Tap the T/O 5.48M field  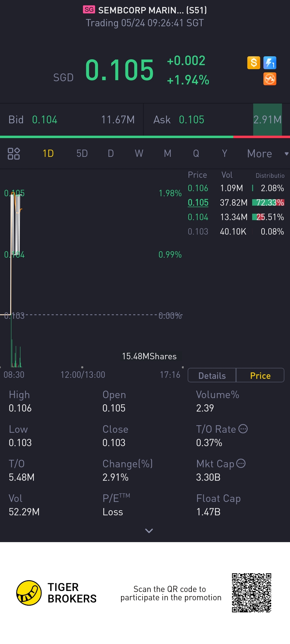coord(21,471)
